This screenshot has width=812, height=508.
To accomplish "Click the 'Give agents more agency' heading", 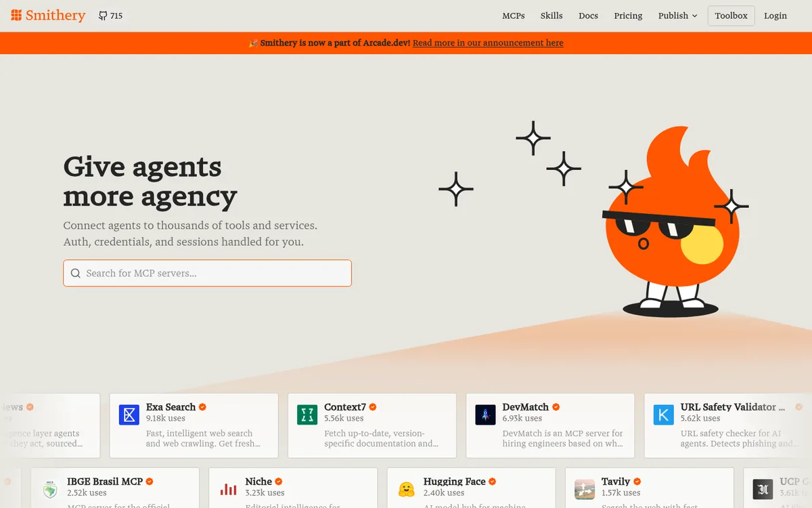I will 150,182.
